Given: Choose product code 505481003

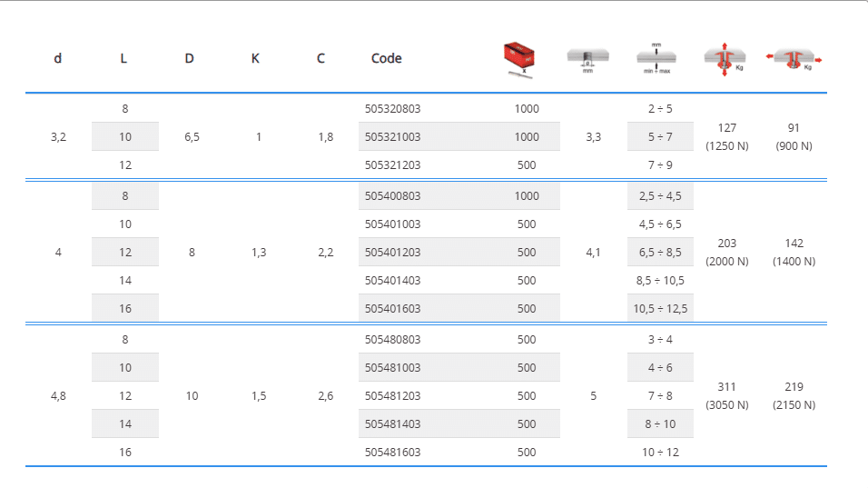Looking at the screenshot, I should 392,368.
